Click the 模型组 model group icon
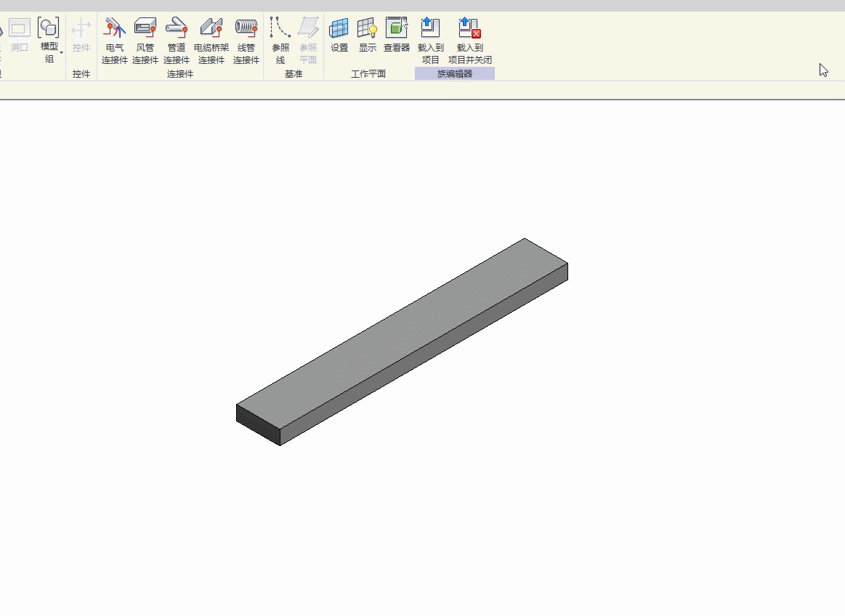 [49, 28]
